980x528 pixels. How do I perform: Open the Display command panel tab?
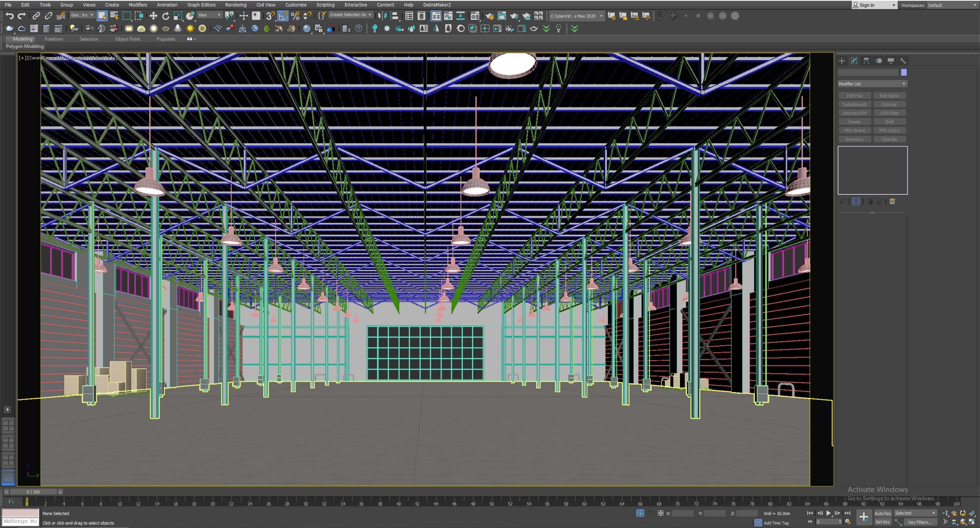click(x=891, y=61)
